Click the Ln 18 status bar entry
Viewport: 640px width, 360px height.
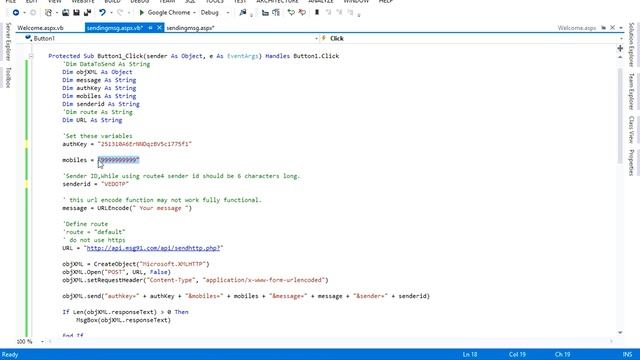coord(470,354)
